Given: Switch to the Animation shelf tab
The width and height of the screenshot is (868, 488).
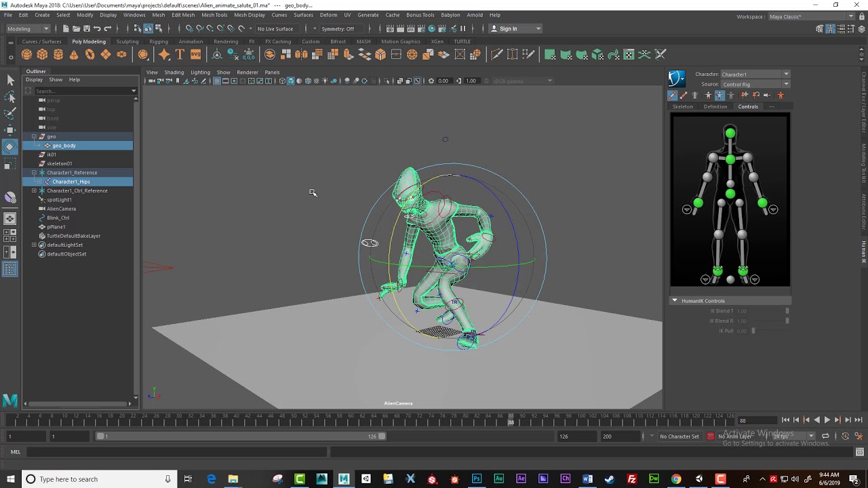Looking at the screenshot, I should click(191, 41).
